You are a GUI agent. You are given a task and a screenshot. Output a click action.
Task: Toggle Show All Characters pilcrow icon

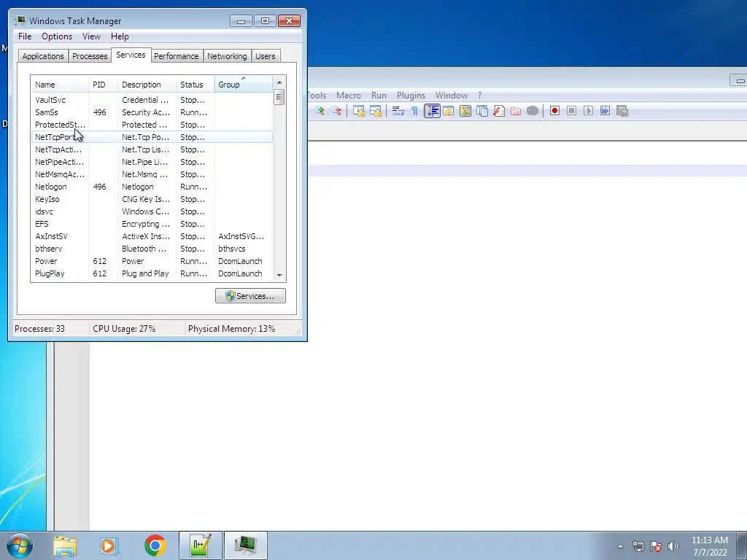[x=414, y=111]
